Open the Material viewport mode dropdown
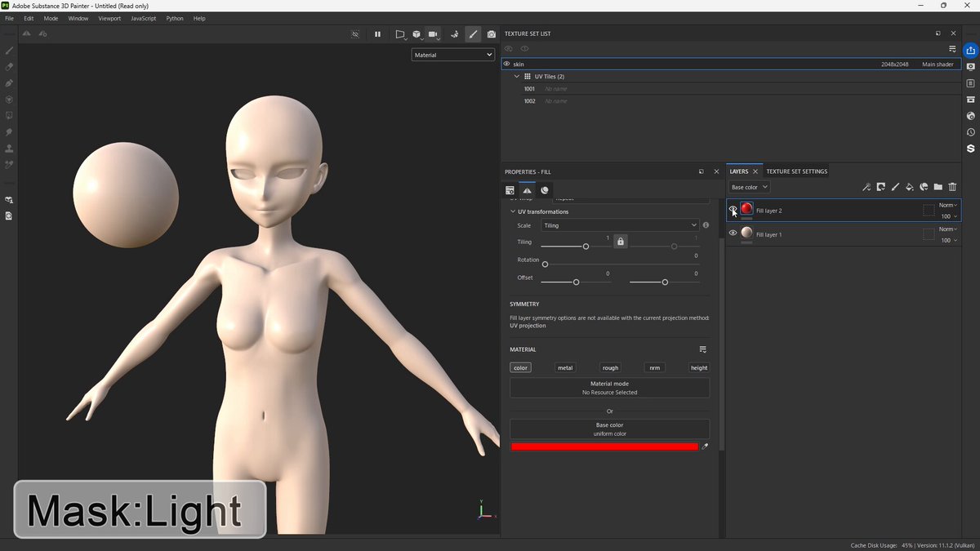This screenshot has width=980, height=551. (452, 55)
